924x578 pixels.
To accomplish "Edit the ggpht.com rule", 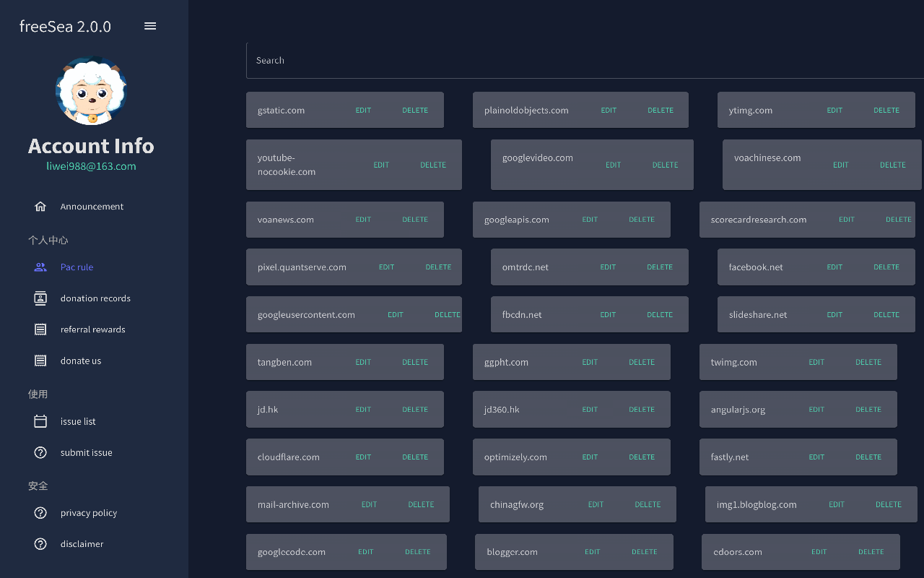I will (x=590, y=363).
